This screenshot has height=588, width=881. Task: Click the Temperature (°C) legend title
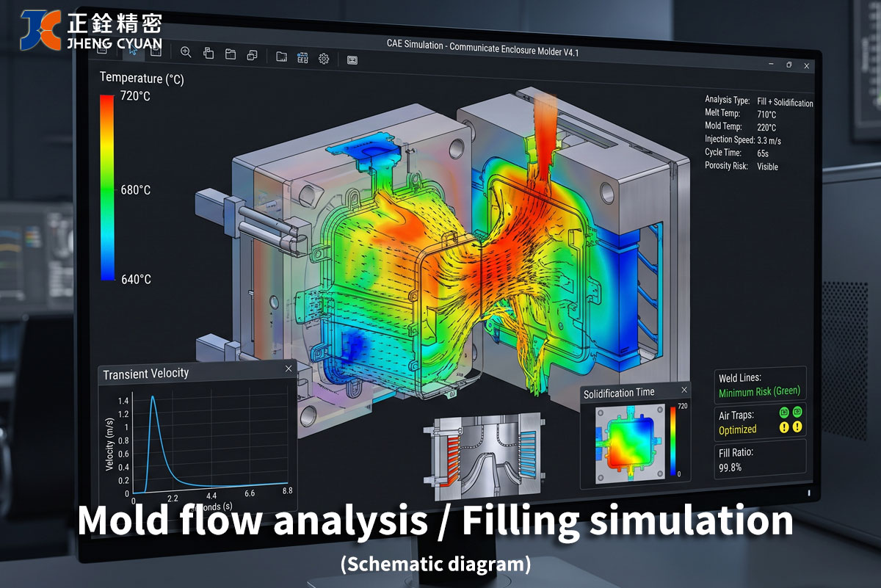pyautogui.click(x=142, y=78)
